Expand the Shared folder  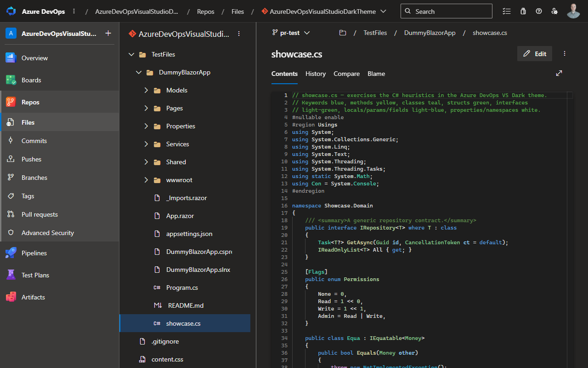146,162
